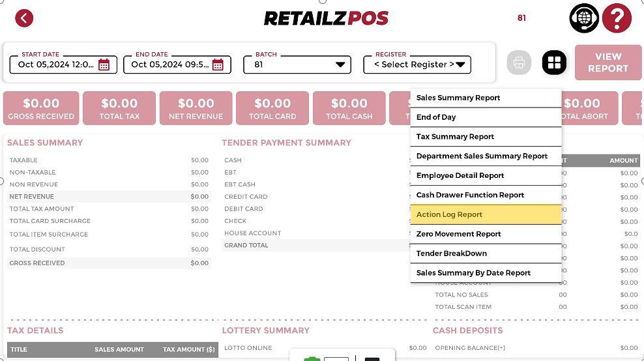
Task: Click the End Date field
Action: coord(177,65)
